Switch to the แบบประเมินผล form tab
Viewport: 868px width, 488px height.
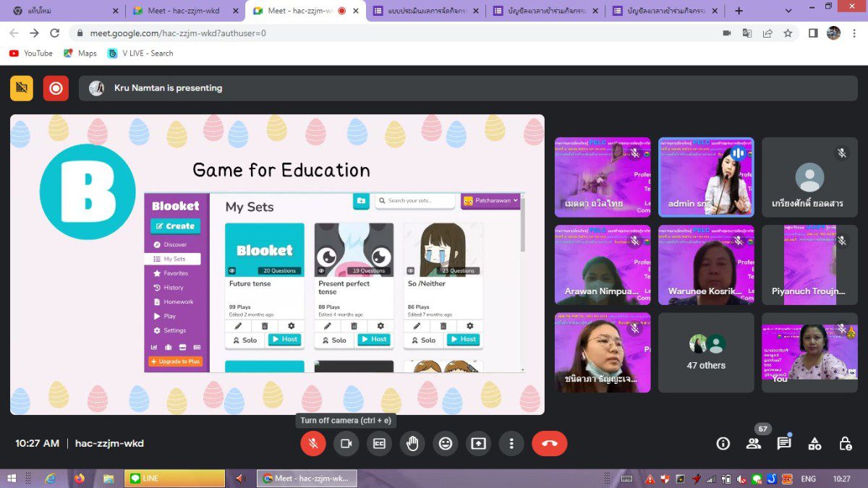[x=425, y=11]
